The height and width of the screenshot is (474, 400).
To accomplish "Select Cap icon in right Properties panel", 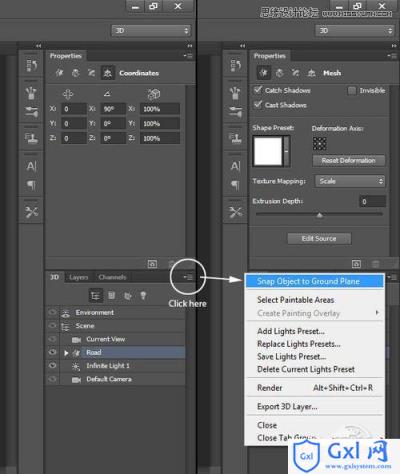I will 295,73.
